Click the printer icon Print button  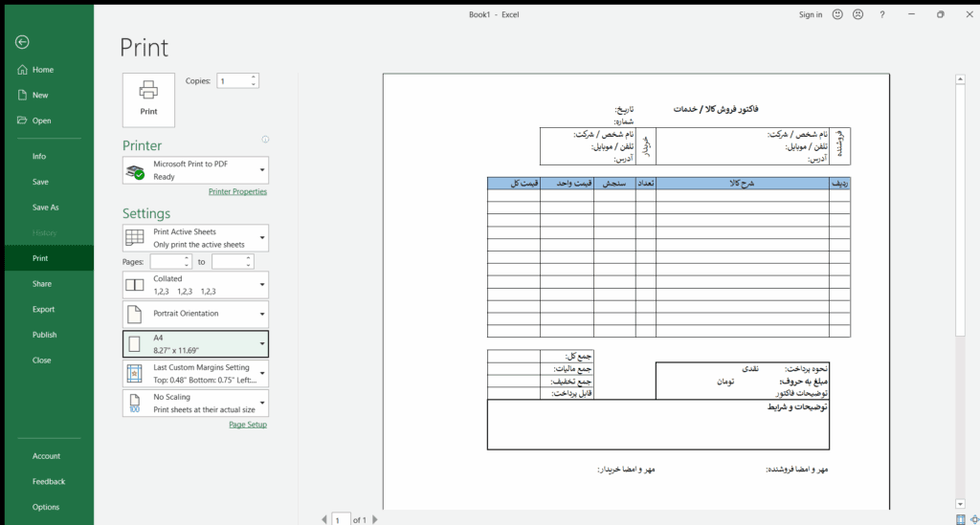pyautogui.click(x=148, y=99)
